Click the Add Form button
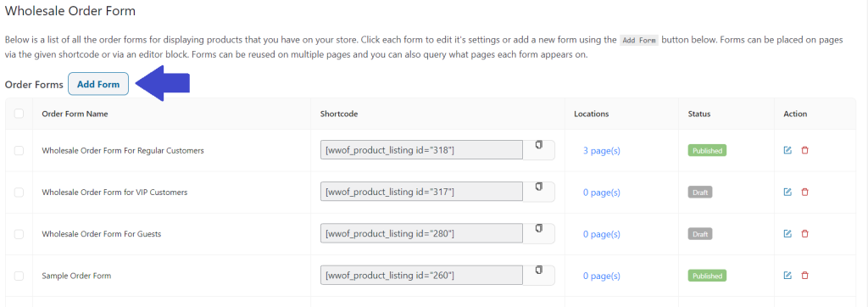This screenshot has height=307, width=868. tap(98, 84)
